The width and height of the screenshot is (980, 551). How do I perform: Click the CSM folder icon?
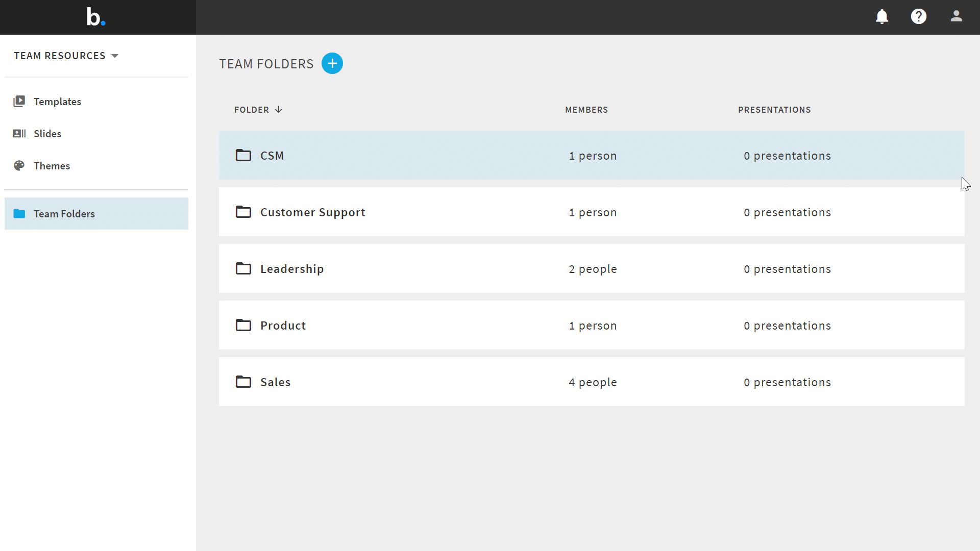tap(243, 155)
